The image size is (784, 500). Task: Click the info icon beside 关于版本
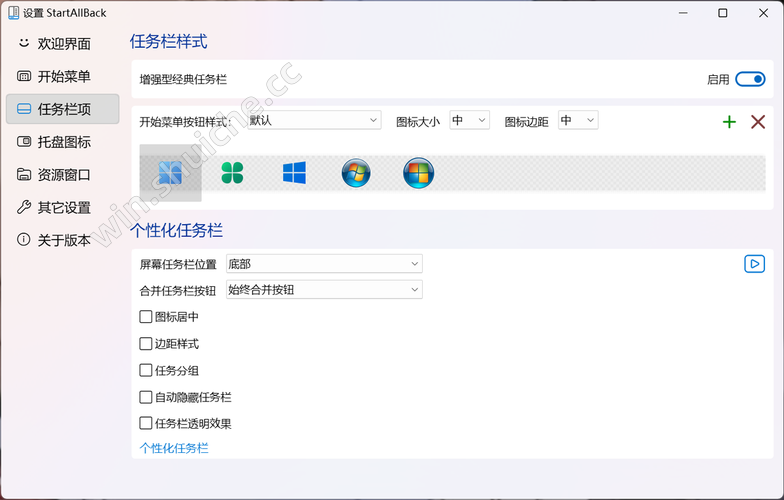[24, 240]
